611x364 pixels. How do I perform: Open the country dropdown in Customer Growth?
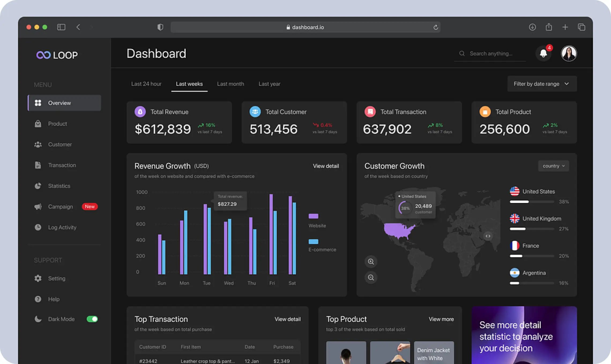[x=553, y=166]
